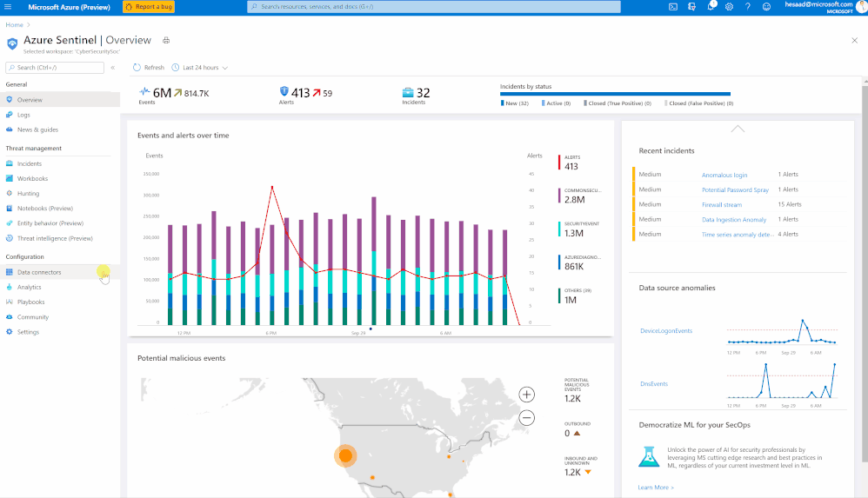Focus the top resource search box
868x498 pixels.
click(x=433, y=7)
